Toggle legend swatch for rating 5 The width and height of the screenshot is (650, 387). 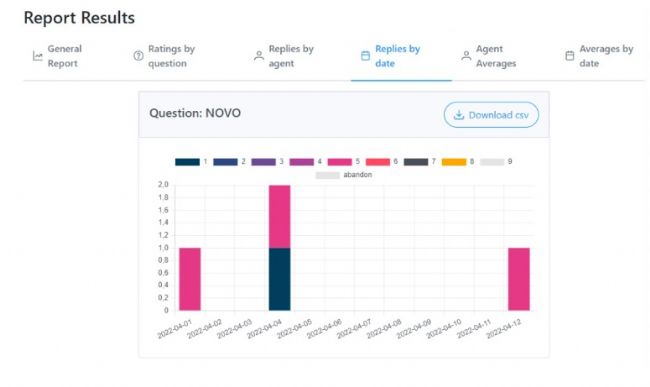point(340,162)
